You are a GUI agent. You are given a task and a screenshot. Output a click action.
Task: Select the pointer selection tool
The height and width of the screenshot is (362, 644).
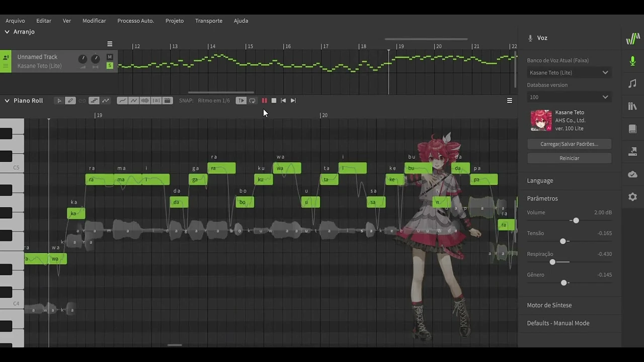59,101
